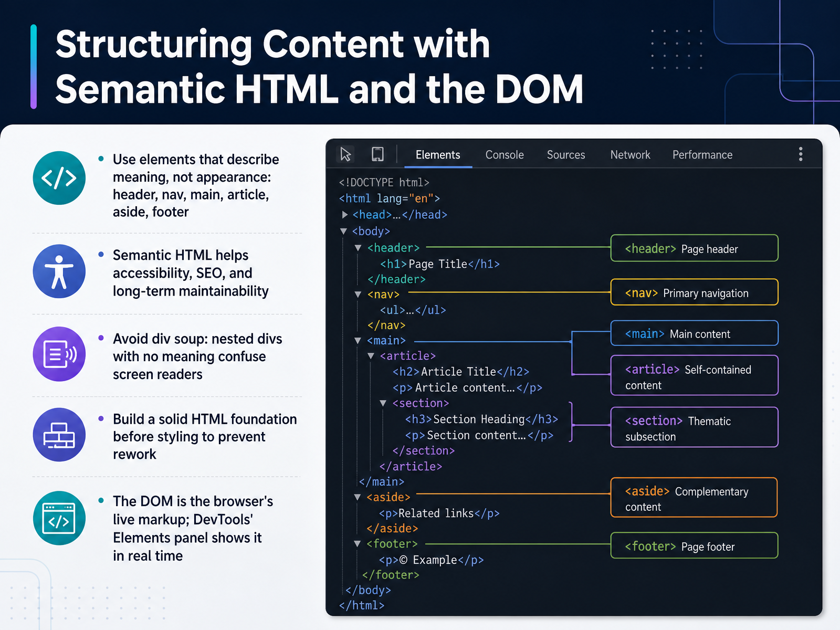Screen dimensions: 840x630
Task: Collapse the section node arrow
Action: (383, 403)
